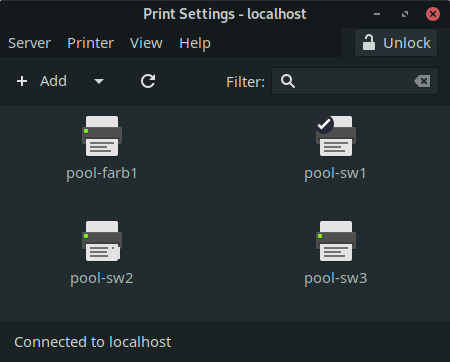Image resolution: width=450 pixels, height=362 pixels.
Task: Click the 'Connected to localhost' status text
Action: click(93, 342)
